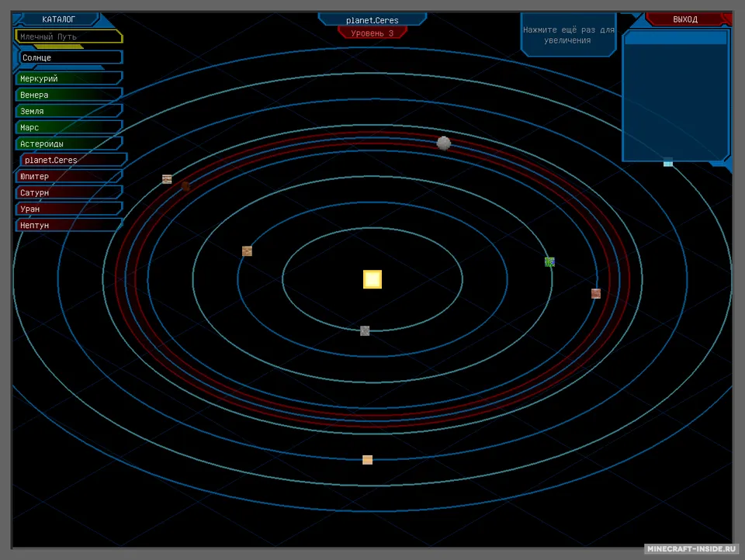This screenshot has height=560, width=745.
Task: Select the orange Venus planet icon on the map
Action: click(247, 251)
